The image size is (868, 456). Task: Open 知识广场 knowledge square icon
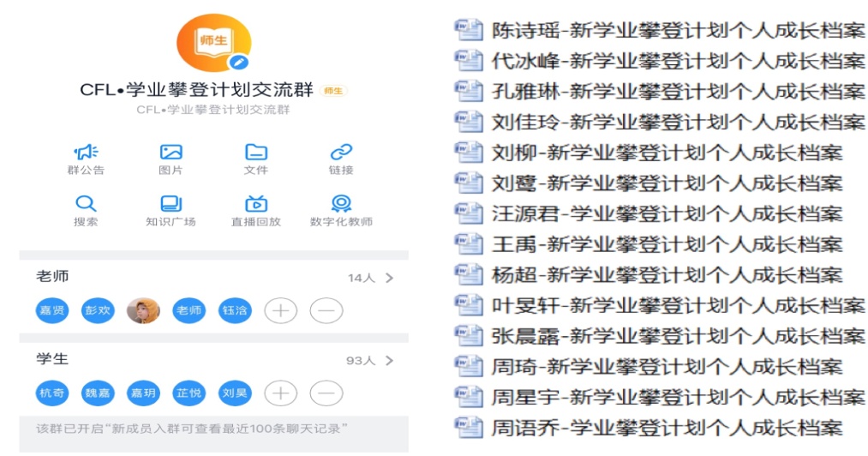coord(171,204)
